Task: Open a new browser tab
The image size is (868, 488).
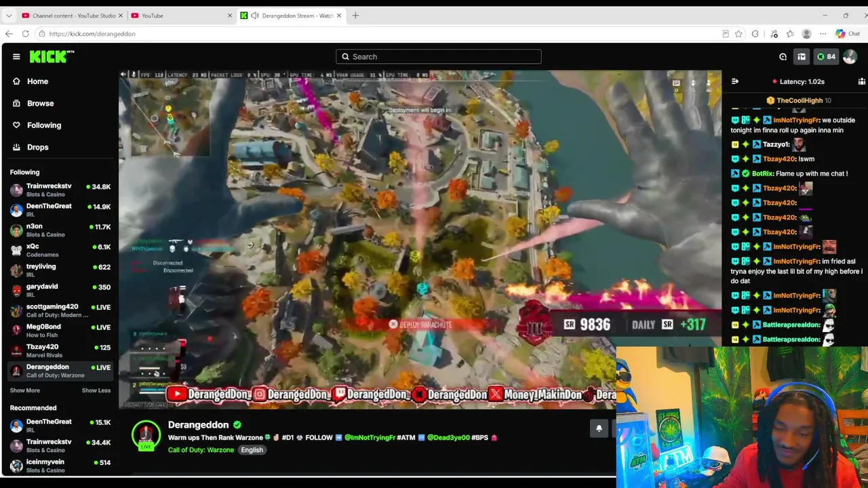Action: point(355,16)
